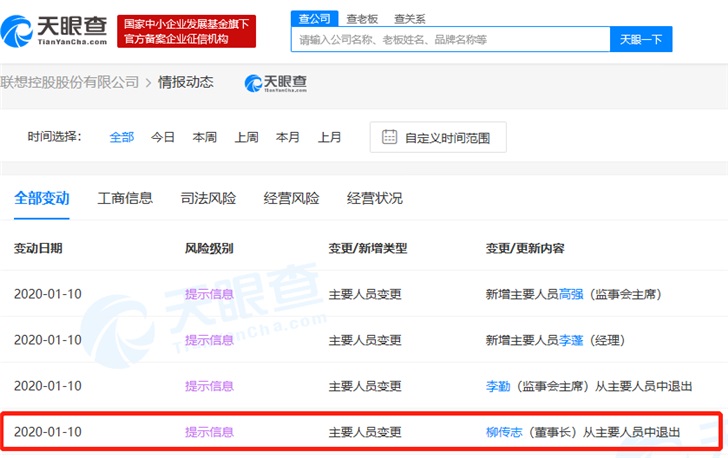Open the 自定义时间范围 date range picker

[438, 137]
